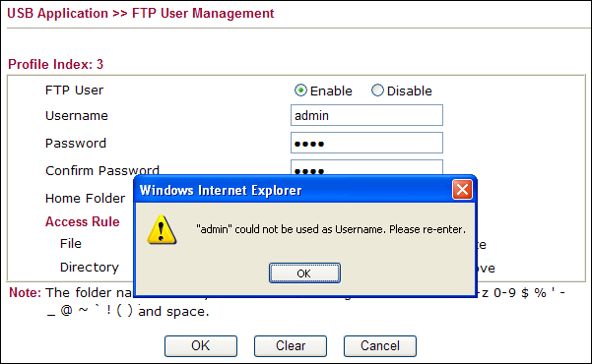Screen dimensions: 592x364
Task: Click the Username field containing admin
Action: 366,115
